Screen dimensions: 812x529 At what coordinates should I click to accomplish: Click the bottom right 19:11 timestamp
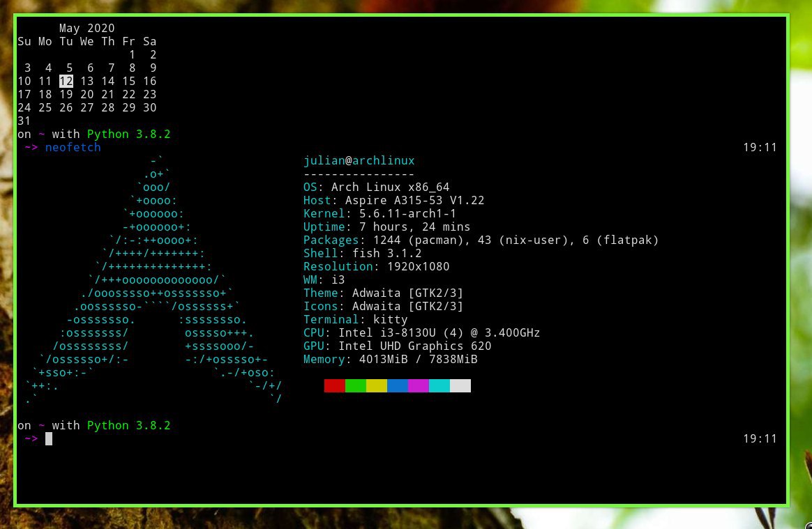760,439
